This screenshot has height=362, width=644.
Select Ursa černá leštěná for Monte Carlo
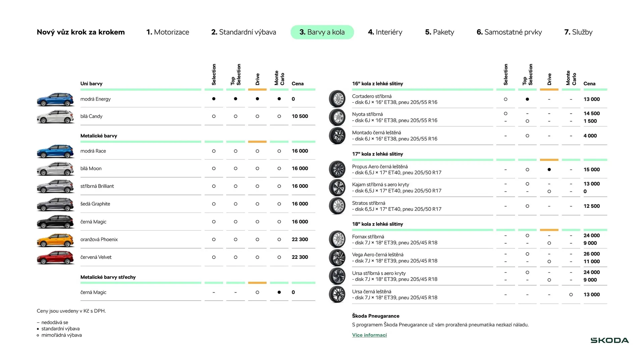(571, 295)
